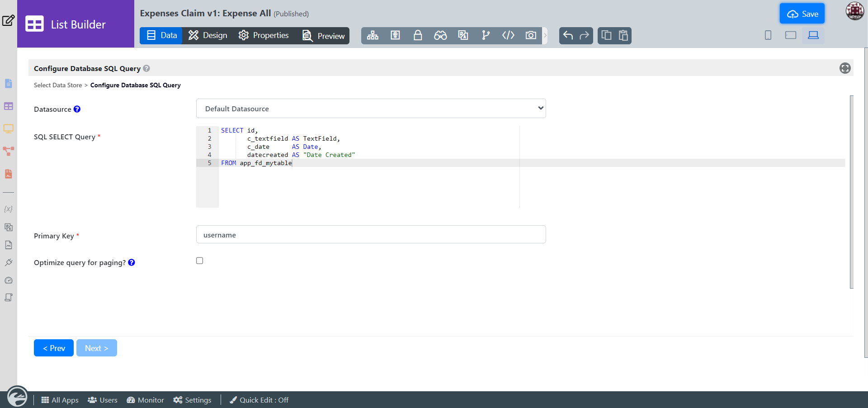Click the permission lock icon in toolbar
This screenshot has width=868, height=408.
tap(418, 35)
